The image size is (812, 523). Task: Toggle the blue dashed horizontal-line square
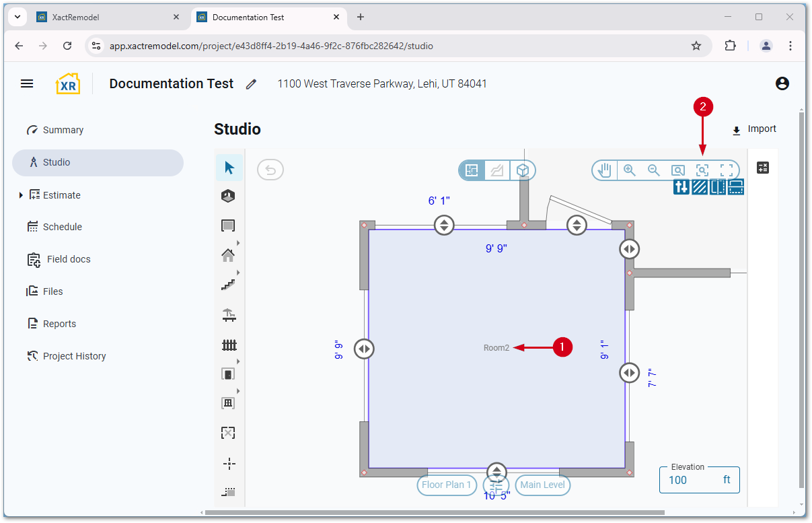pyautogui.click(x=736, y=187)
